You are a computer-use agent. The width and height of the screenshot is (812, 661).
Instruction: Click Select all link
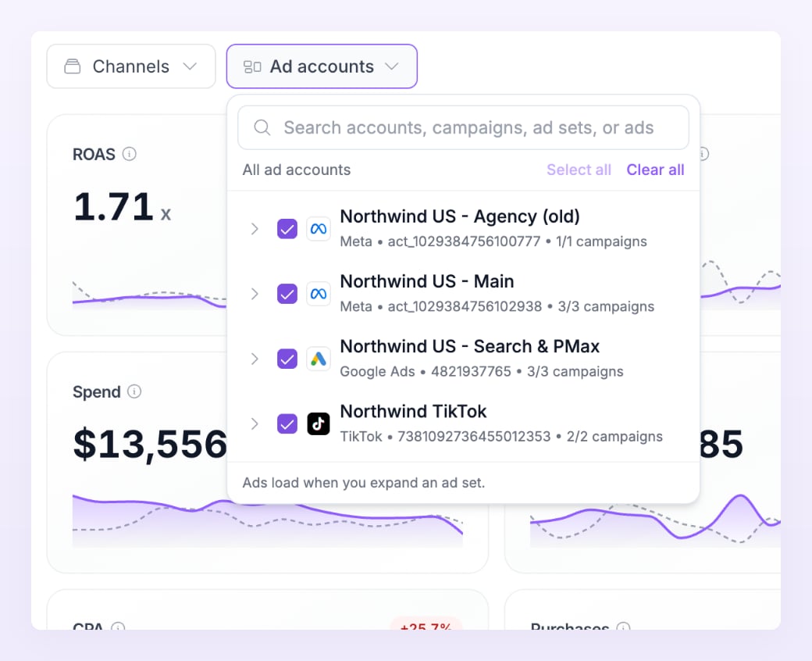(579, 170)
